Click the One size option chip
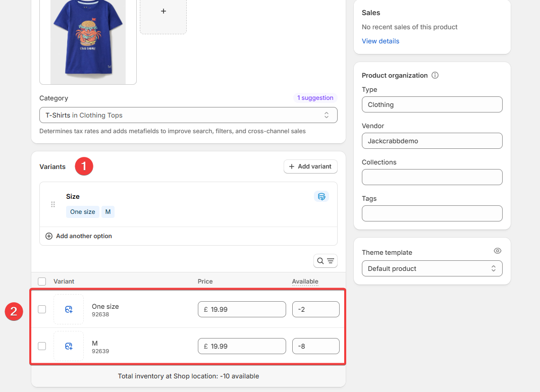 click(x=83, y=212)
